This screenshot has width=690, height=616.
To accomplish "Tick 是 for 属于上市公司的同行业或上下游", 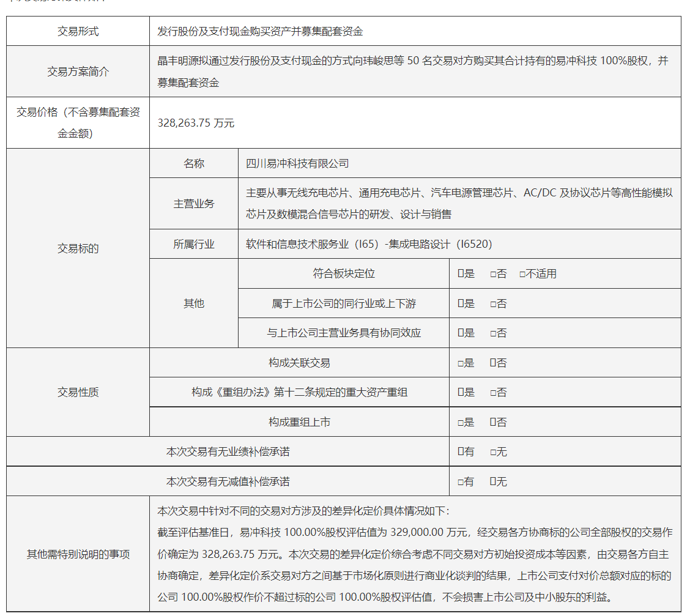I will 460,303.
